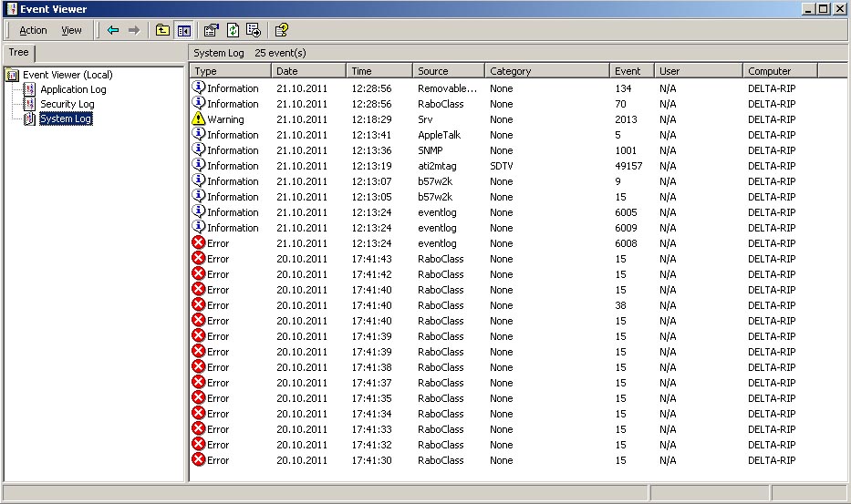Open the View menu
Viewport: 851px width, 504px height.
[71, 30]
